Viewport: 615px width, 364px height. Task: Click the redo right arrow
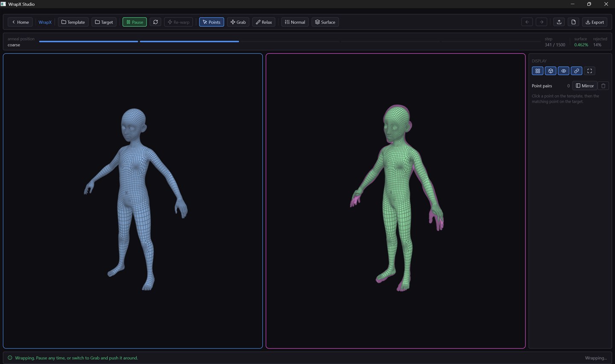542,22
